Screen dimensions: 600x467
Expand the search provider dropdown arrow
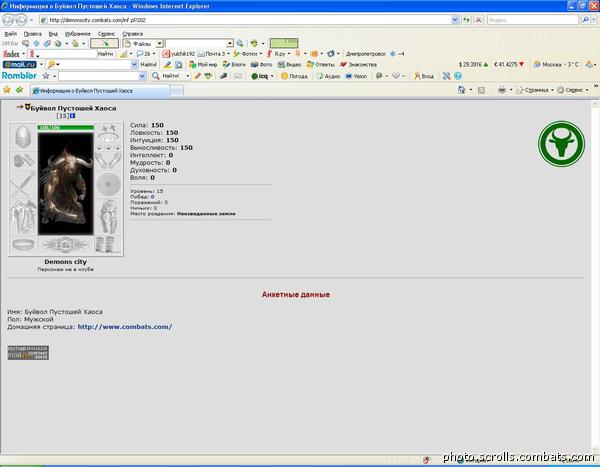point(594,20)
